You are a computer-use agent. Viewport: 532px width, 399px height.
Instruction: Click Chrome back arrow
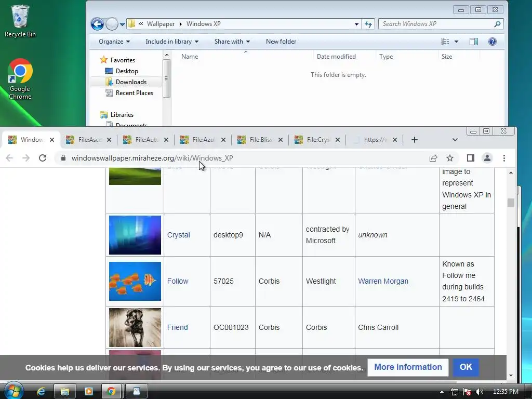coord(9,158)
